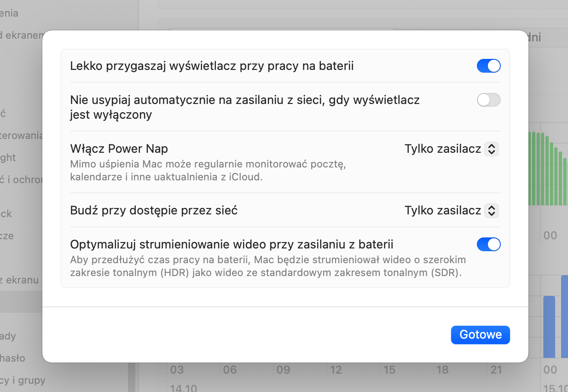Turn off 'Optymalizuj strumieniowanie wideo' switch

488,244
